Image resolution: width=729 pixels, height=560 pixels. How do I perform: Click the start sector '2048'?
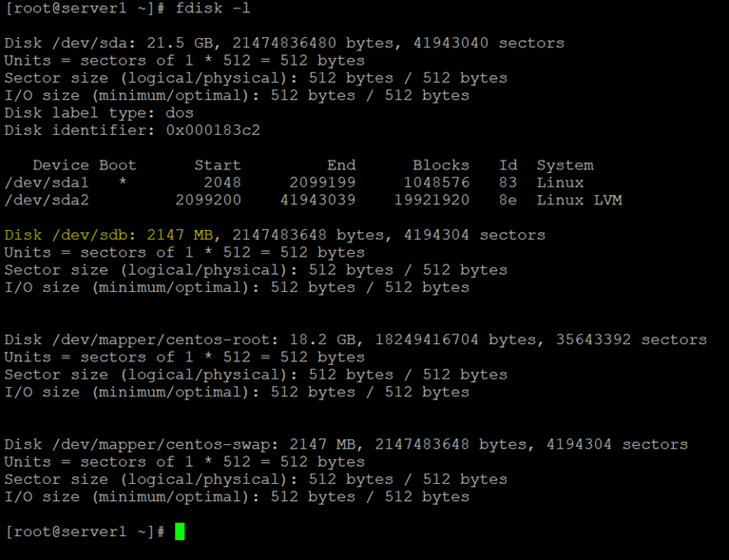222,183
